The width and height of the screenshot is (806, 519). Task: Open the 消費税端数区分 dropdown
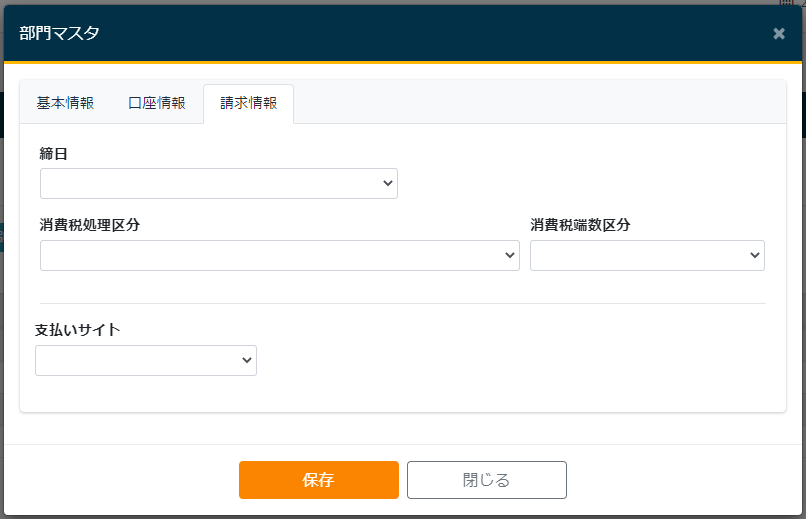[646, 256]
